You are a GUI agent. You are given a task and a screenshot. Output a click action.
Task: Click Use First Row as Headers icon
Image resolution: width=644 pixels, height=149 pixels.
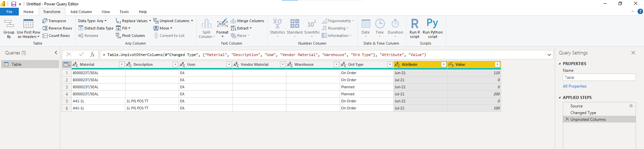(x=29, y=29)
